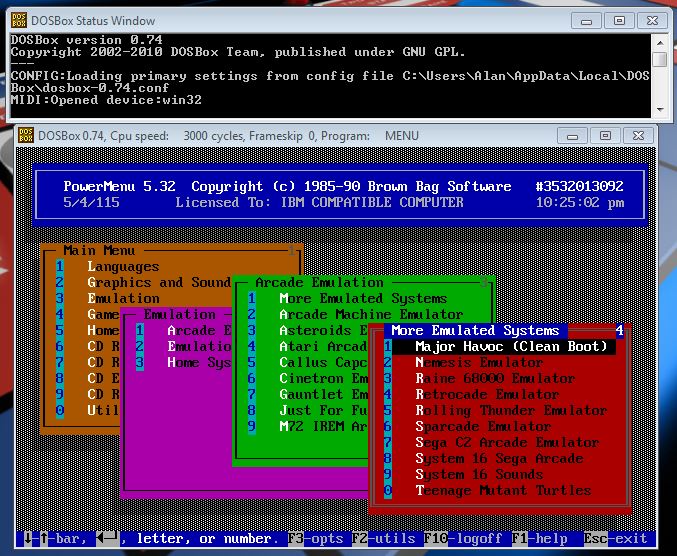Screen dimensions: 677x556
Task: Choose Home entry numbered 5 in Main Menu
Action: (103, 330)
